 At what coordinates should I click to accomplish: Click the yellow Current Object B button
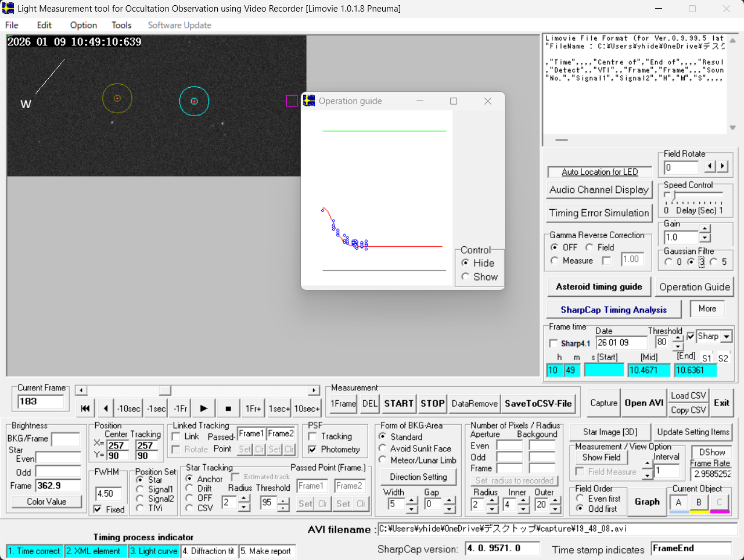(699, 502)
